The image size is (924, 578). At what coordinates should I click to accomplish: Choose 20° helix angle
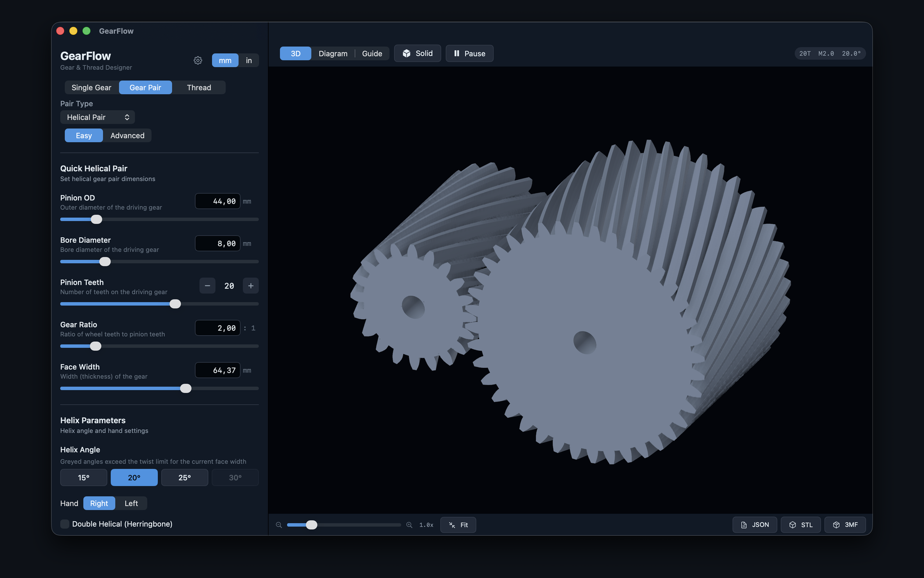(x=134, y=477)
